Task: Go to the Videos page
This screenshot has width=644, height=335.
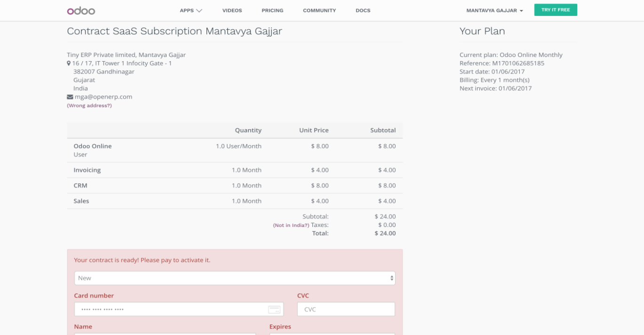Action: coord(232,10)
